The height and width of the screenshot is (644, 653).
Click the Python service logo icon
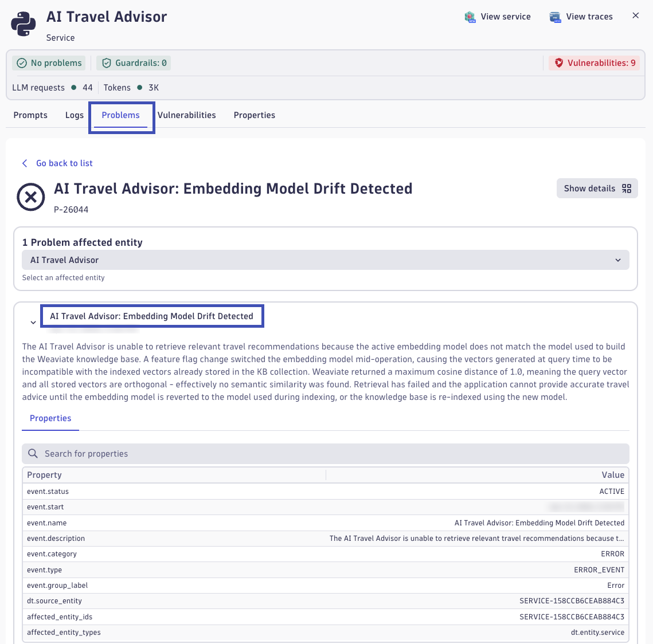tap(24, 24)
